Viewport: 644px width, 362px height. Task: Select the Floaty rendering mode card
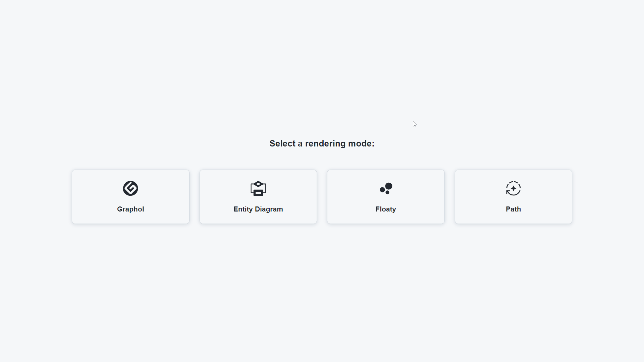[386, 197]
